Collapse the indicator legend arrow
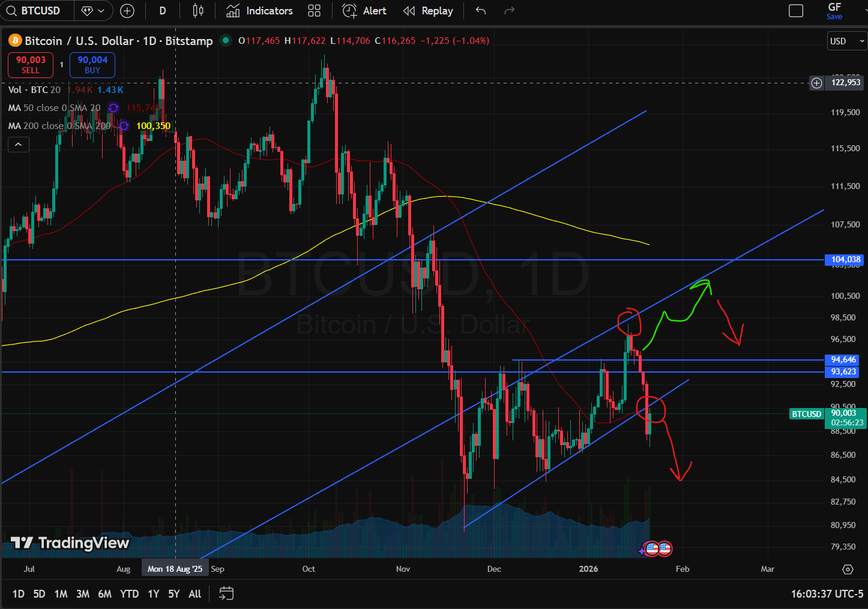Viewport: 868px width, 609px height. tap(19, 145)
